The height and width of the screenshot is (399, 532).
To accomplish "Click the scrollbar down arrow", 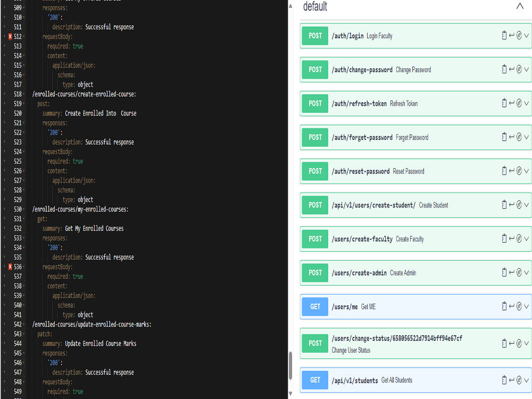I will click(290, 394).
